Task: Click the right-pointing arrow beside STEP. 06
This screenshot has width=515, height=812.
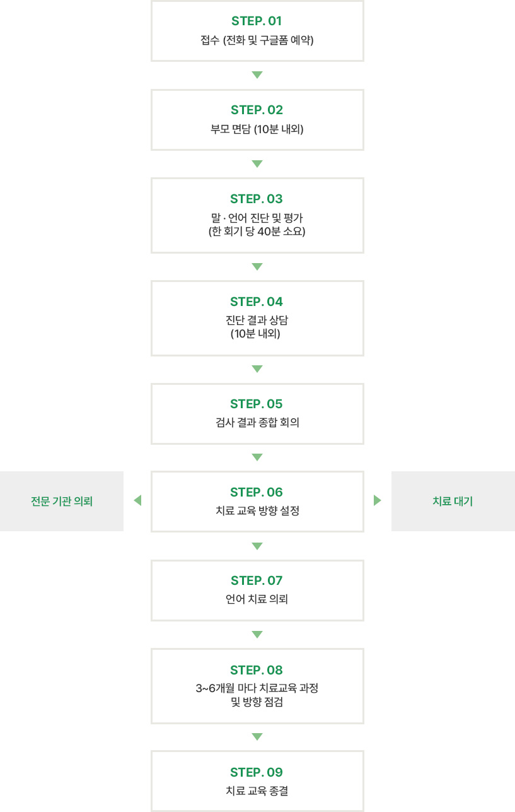Action: pyautogui.click(x=378, y=501)
